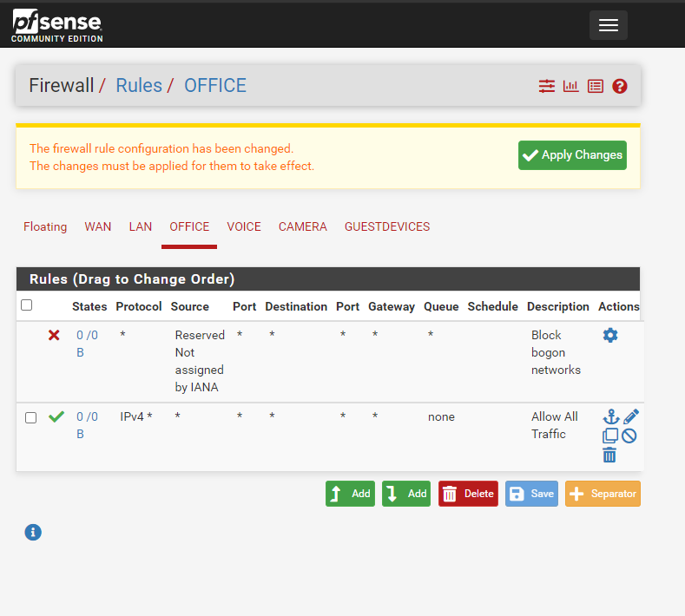Viewport: 685px width, 616px height.
Task: Delete the Allow All Traffic rule with trash icon
Action: click(x=609, y=455)
